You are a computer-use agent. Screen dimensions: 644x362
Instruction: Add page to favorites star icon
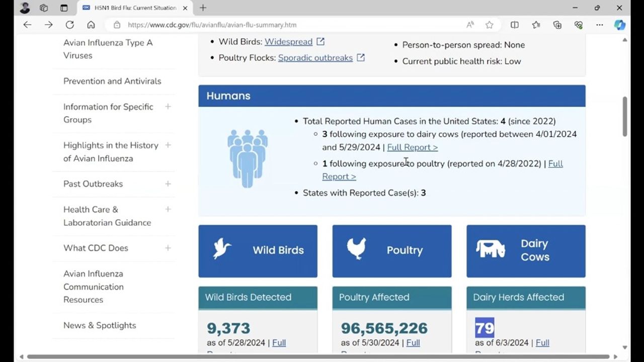tap(489, 25)
